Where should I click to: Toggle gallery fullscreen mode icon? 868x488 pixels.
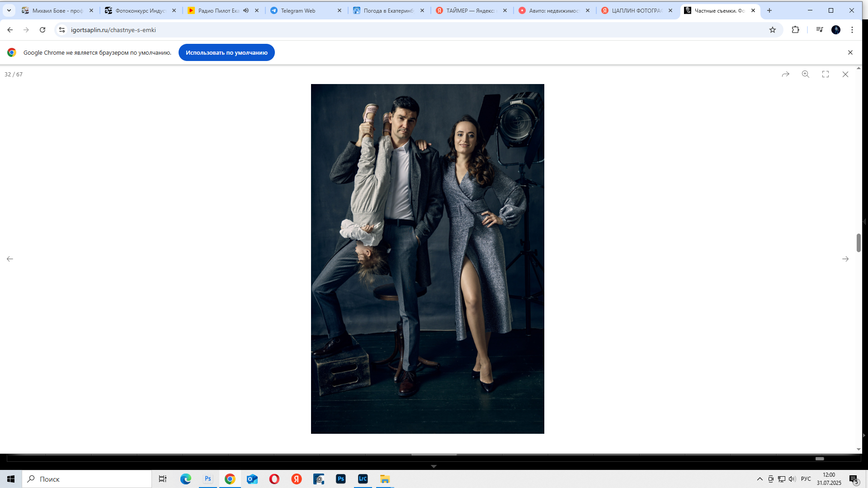(x=826, y=74)
